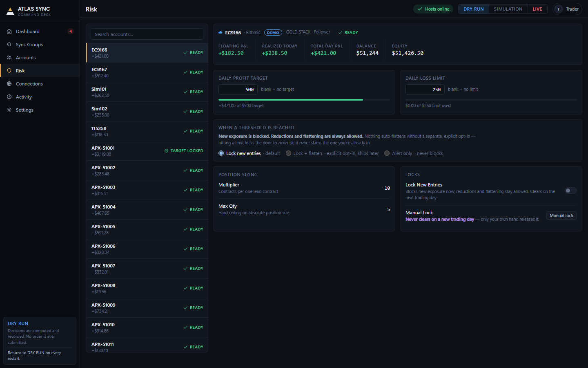The width and height of the screenshot is (588, 368).
Task: Click the Settings gear icon
Action: 9,110
